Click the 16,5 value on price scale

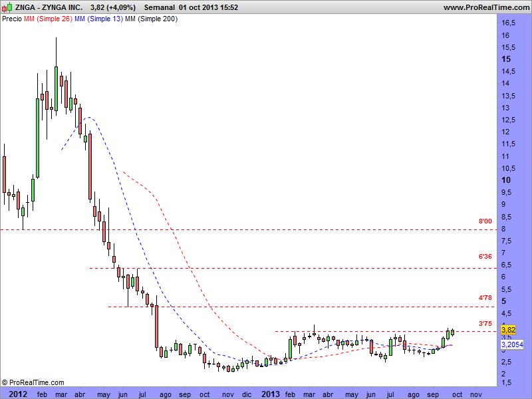[508, 23]
